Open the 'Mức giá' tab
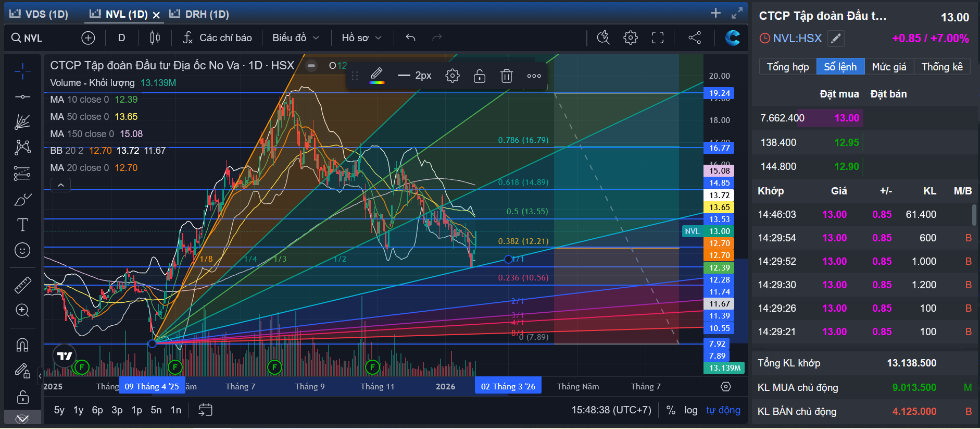The image size is (980, 429). [x=889, y=67]
